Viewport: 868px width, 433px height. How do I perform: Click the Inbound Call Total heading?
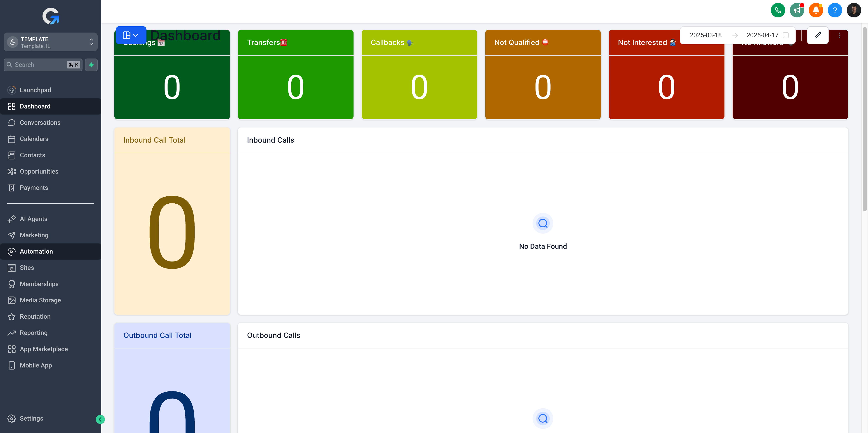tap(154, 140)
